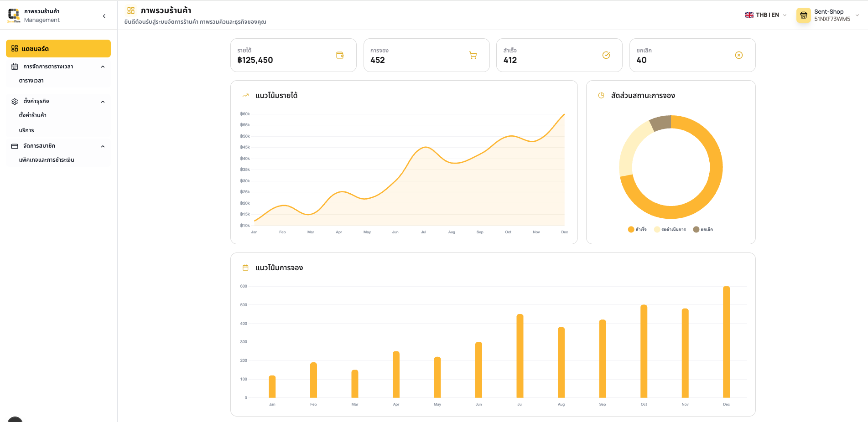
Task: Collapse the ตั้งค่าธุรกิจ sidebar section
Action: (103, 101)
